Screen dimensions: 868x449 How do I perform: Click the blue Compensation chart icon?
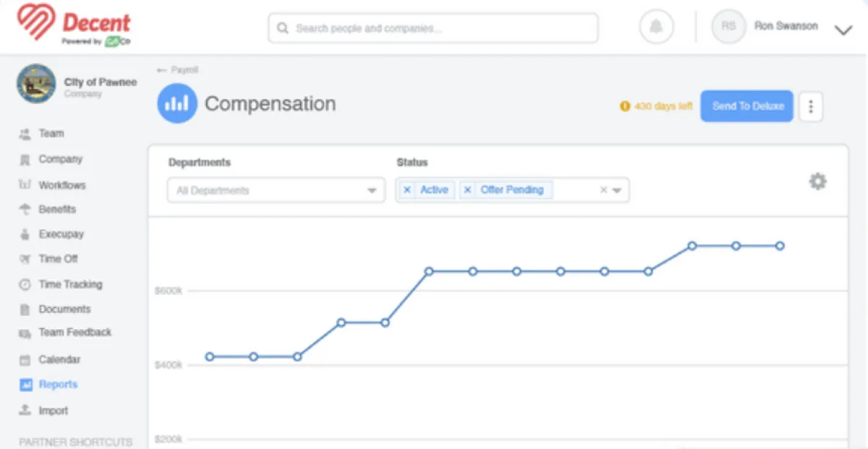[x=176, y=103]
